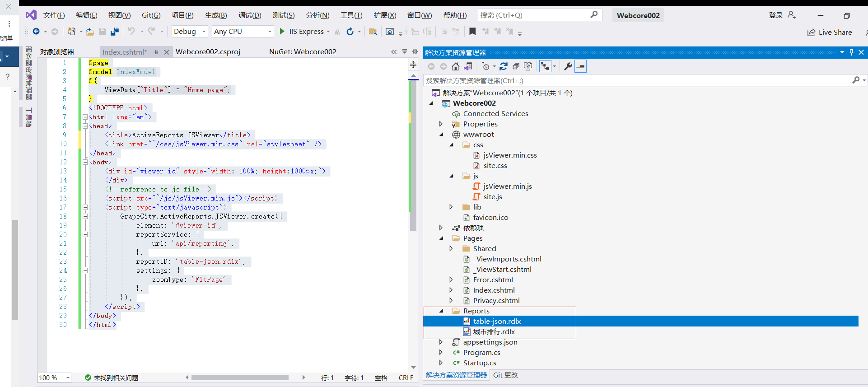This screenshot has width=868, height=387.
Task: Switch views icon in Solution Explorer toolbar
Action: (x=468, y=66)
